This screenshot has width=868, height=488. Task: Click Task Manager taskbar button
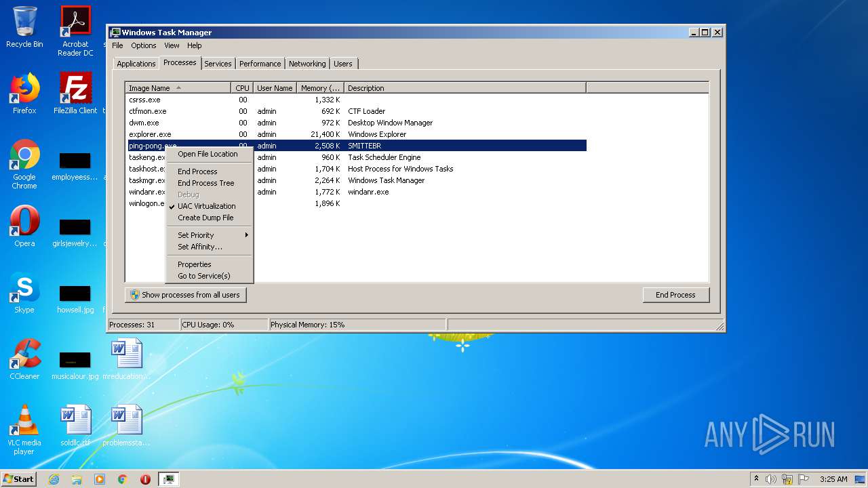[x=169, y=479]
